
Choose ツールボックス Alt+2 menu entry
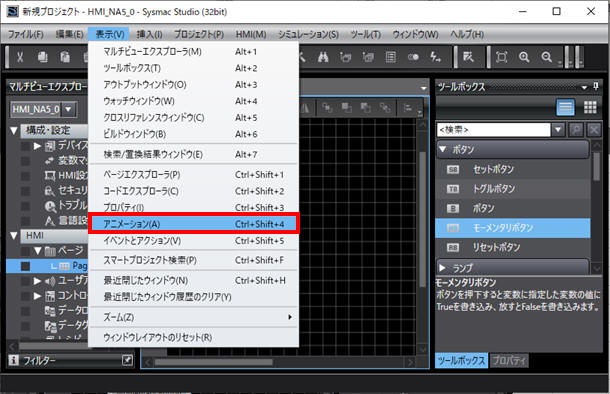pos(193,68)
